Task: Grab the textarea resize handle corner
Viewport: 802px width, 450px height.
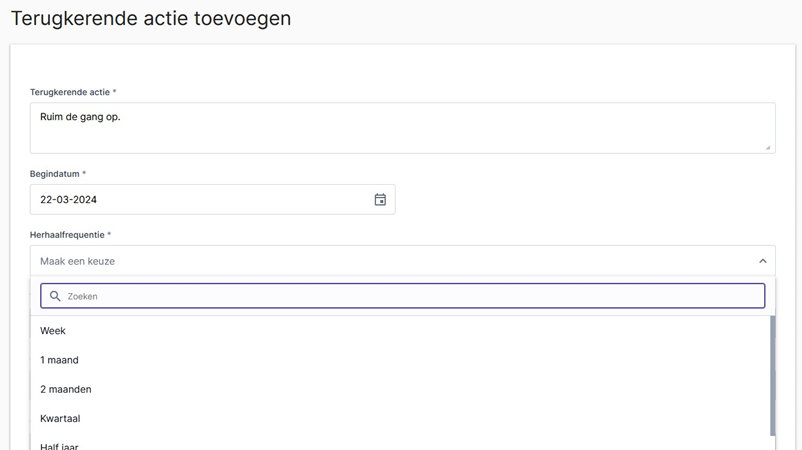Action: [x=768, y=147]
